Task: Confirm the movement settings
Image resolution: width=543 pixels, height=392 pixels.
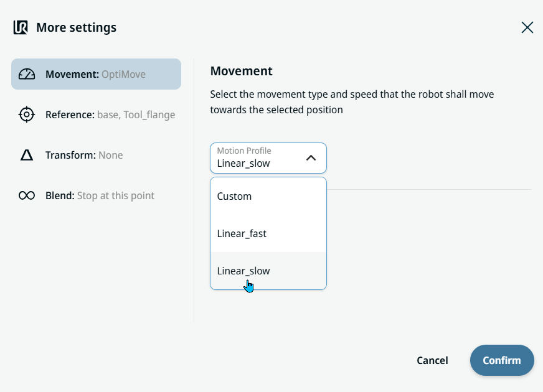Action: point(502,360)
